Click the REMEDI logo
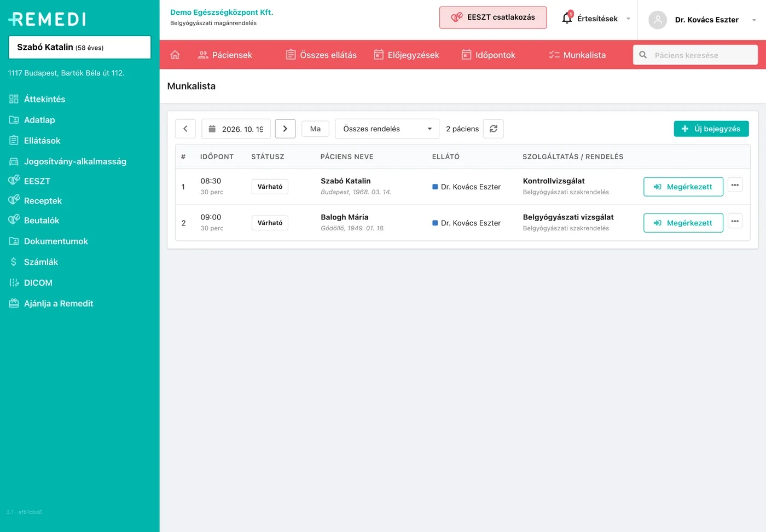Image resolution: width=766 pixels, height=532 pixels. click(47, 19)
